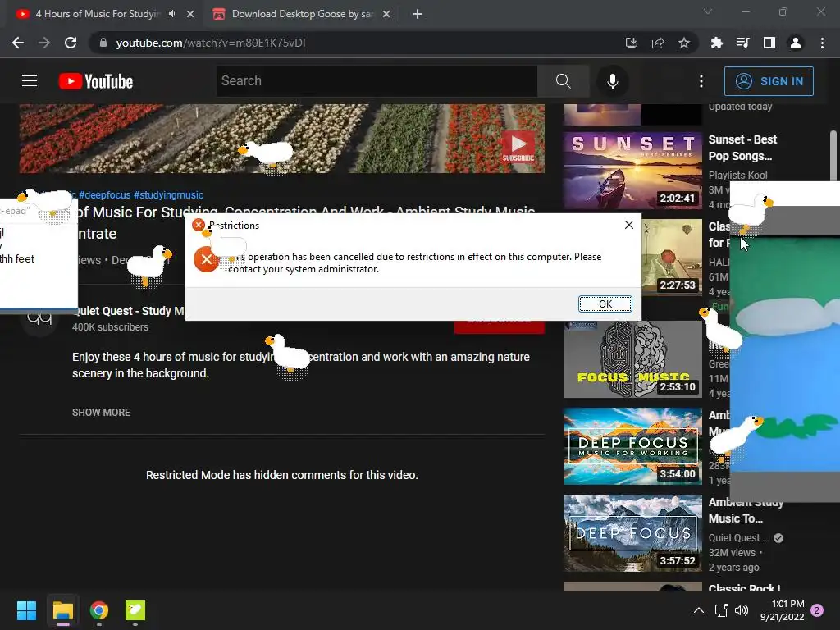The image size is (840, 630).
Task: Open the Sunset 2:02:41 video thumbnail
Action: coord(632,170)
